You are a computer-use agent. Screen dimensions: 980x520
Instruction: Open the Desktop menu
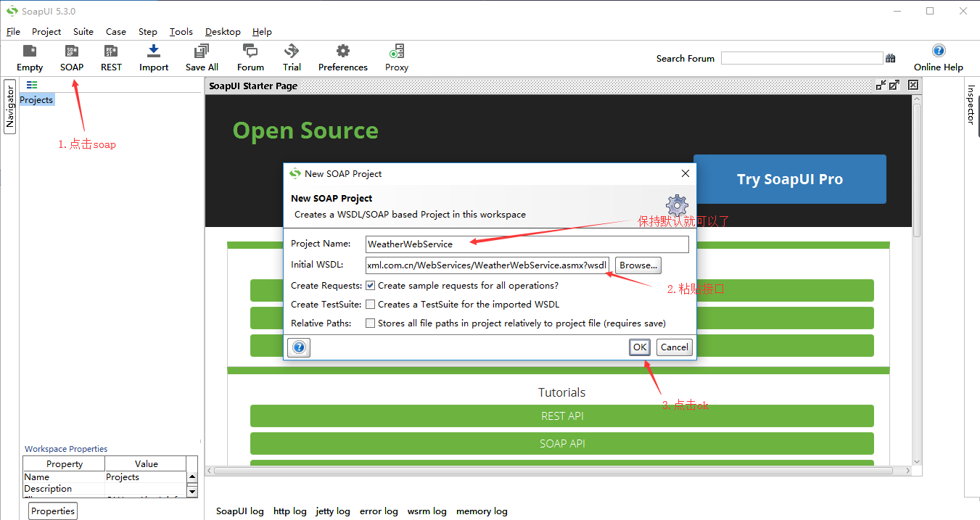223,32
